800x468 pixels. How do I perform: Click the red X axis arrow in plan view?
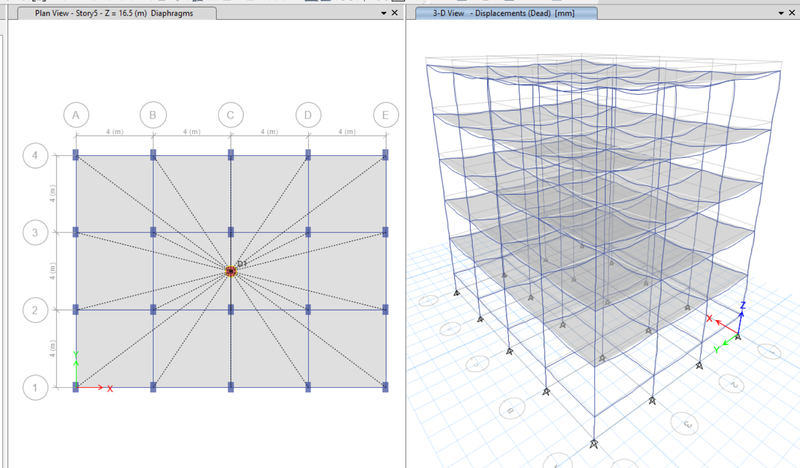(x=92, y=387)
